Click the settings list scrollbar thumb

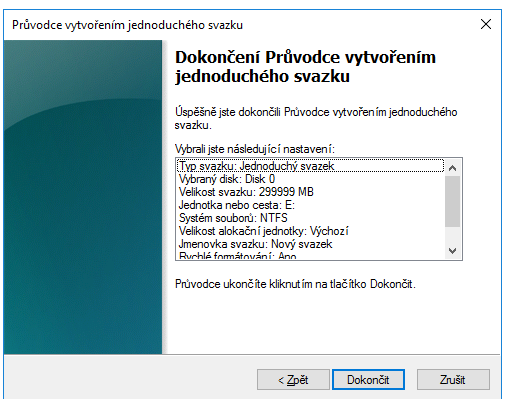(452, 201)
